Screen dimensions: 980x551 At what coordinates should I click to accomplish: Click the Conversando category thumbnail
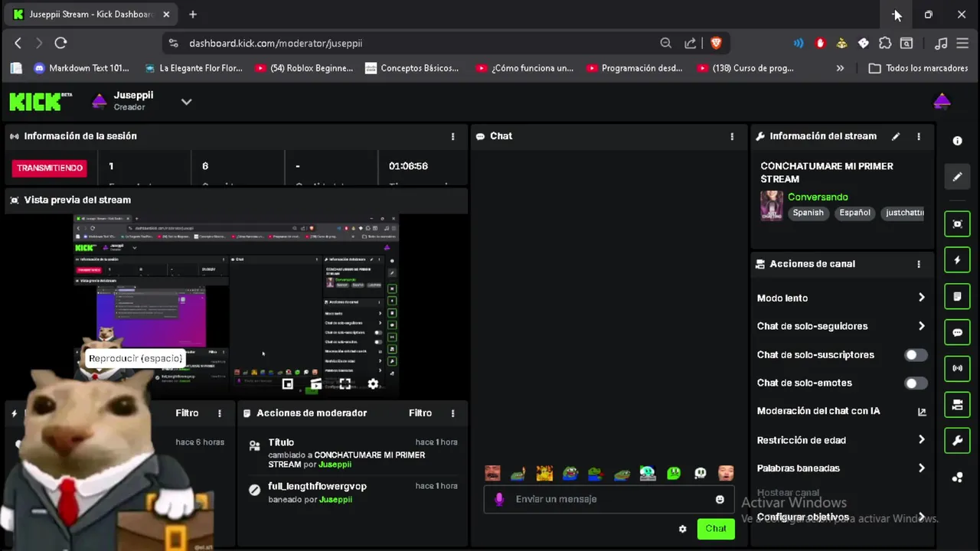point(771,205)
